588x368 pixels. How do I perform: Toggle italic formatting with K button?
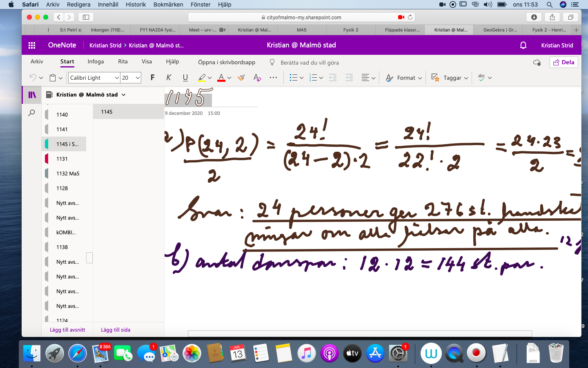[169, 78]
